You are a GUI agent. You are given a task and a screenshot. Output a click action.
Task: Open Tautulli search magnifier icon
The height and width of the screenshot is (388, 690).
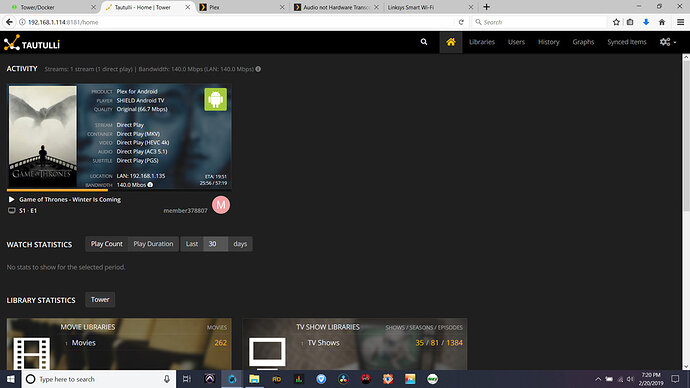424,42
